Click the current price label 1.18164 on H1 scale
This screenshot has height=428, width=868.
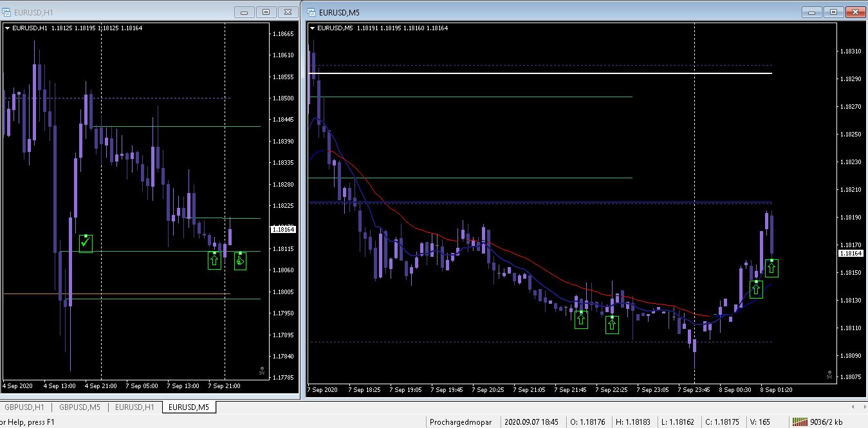pos(284,228)
